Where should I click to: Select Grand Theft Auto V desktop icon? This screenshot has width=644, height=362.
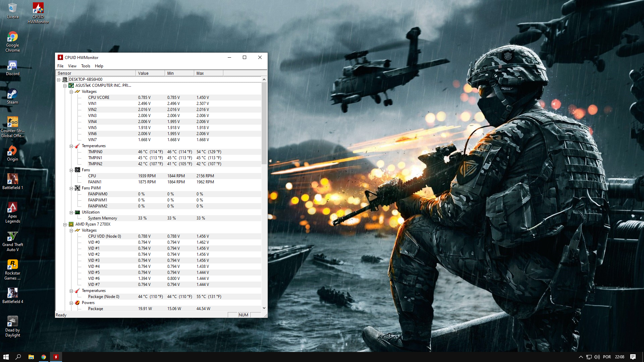pos(12,241)
